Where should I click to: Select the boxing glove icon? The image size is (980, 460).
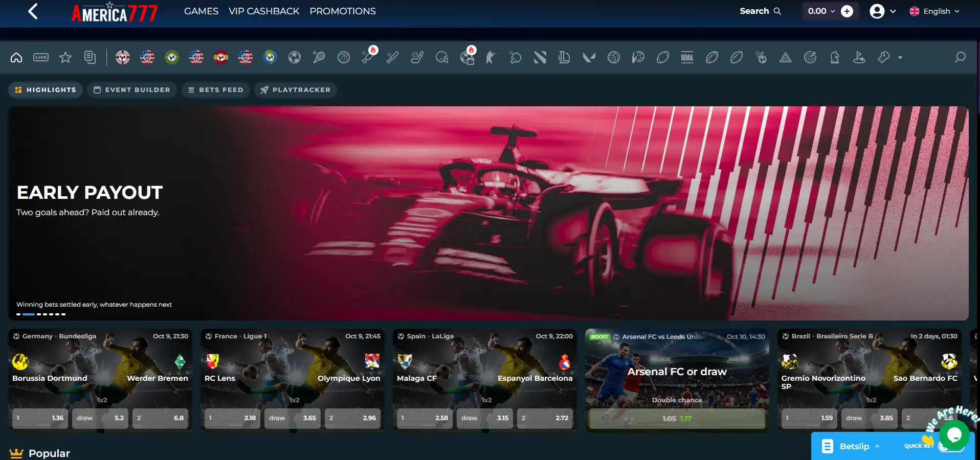[x=884, y=57]
